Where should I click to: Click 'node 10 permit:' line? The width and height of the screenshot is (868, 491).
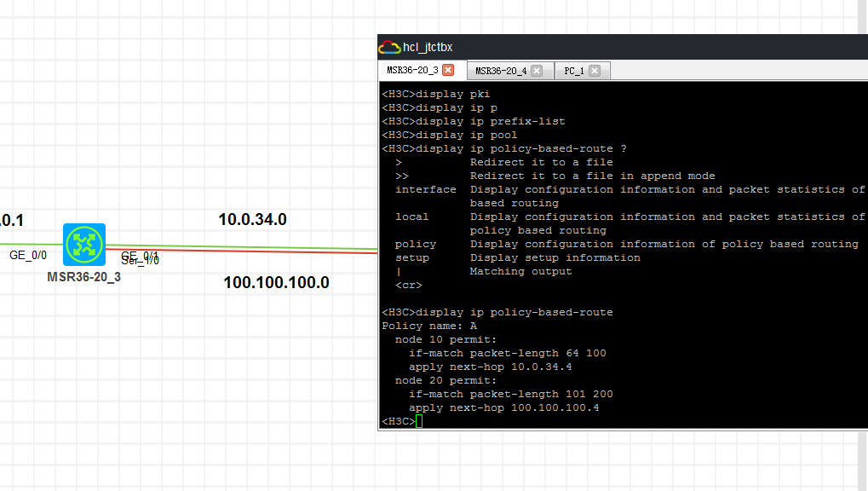tap(446, 340)
